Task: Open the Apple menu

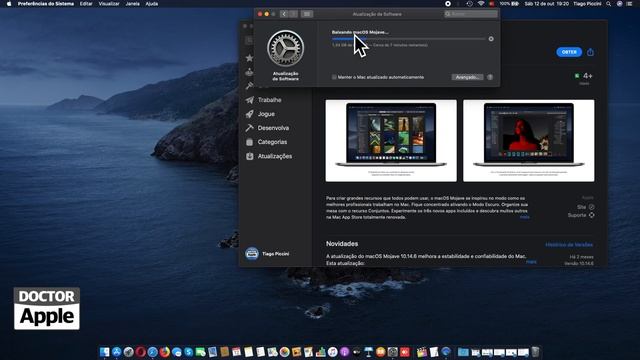Action: coord(9,4)
